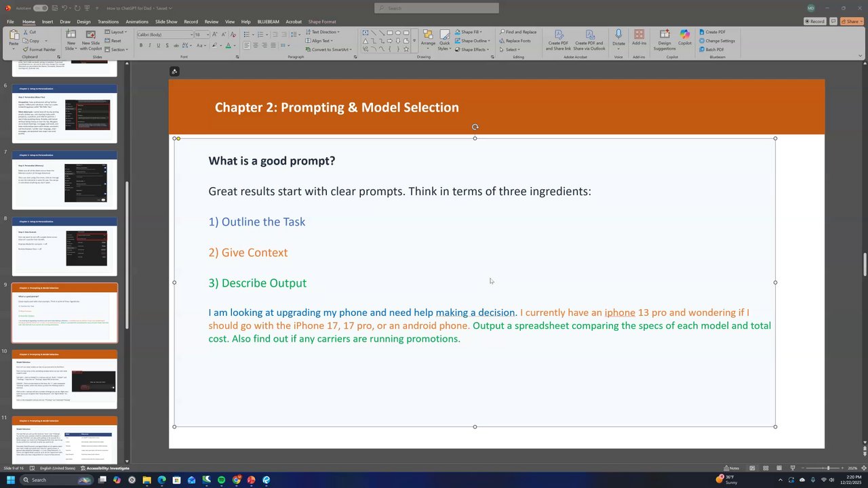Click Bluebeam Create PDF
868x488 pixels.
711,32
